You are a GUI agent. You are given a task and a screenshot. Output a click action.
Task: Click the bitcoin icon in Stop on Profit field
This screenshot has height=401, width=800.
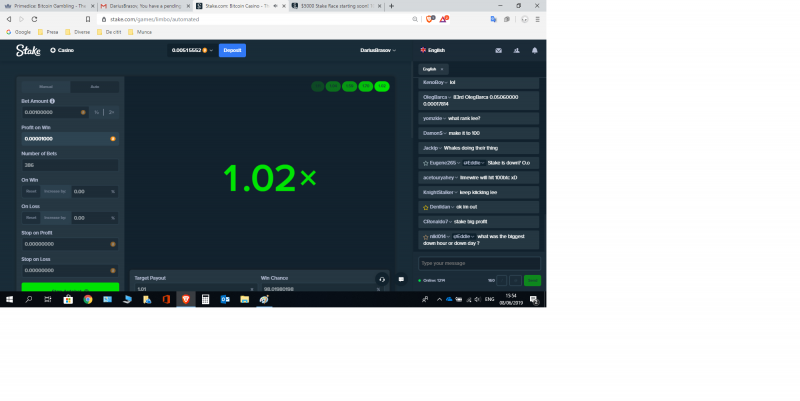coord(113,244)
